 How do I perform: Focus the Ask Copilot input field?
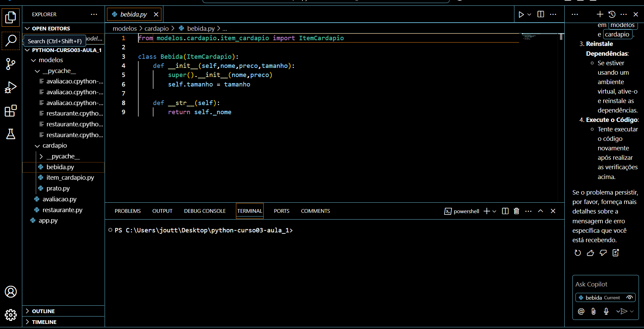click(x=606, y=284)
